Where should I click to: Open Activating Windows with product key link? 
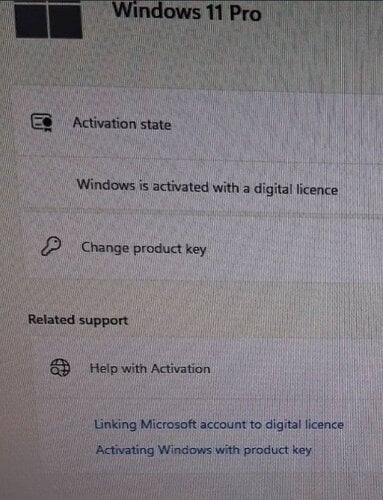(204, 450)
